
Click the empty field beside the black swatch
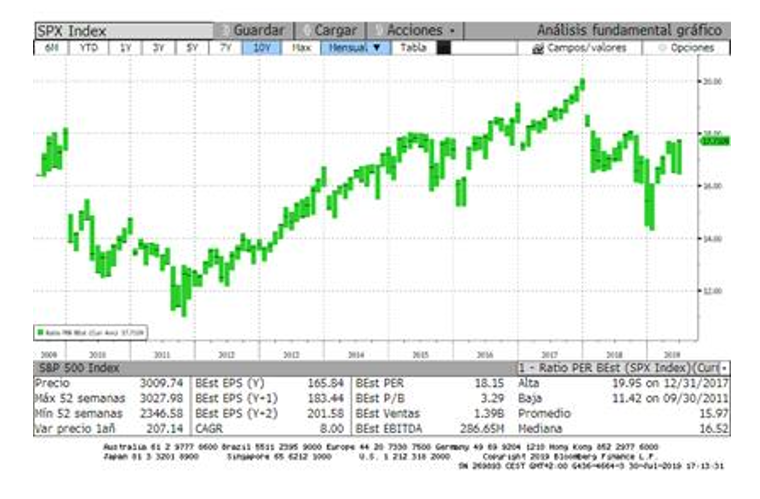[483, 48]
